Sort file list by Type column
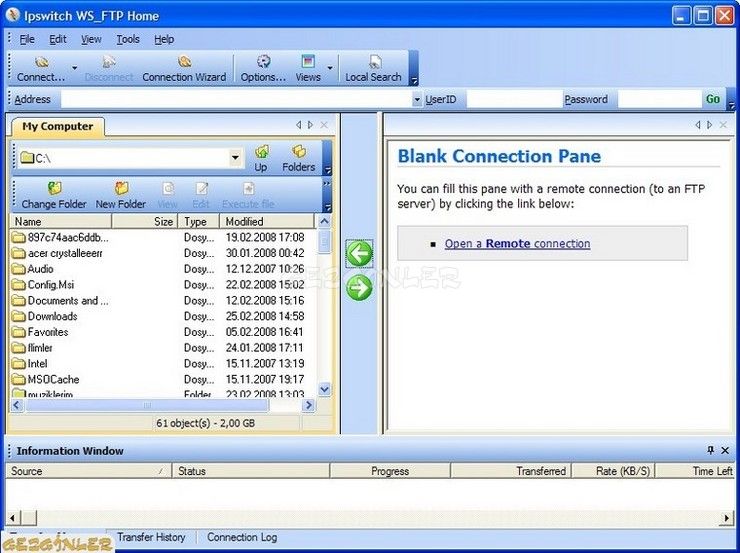 pos(199,221)
